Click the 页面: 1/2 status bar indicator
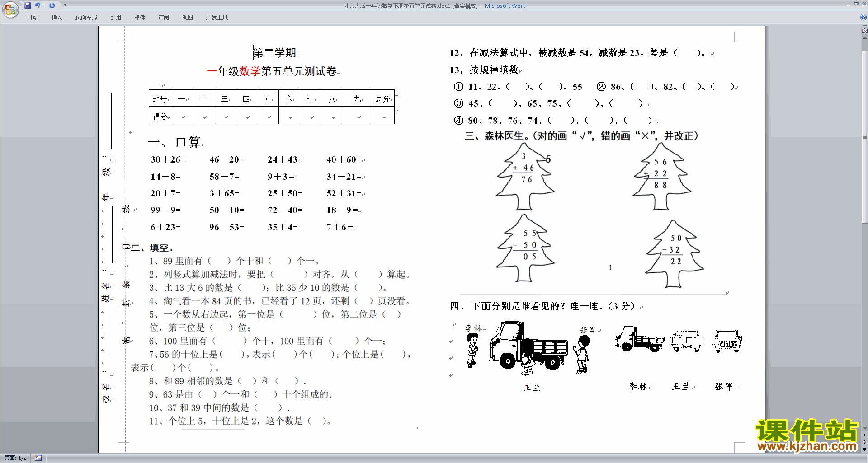This screenshot has width=868, height=463. click(15, 458)
